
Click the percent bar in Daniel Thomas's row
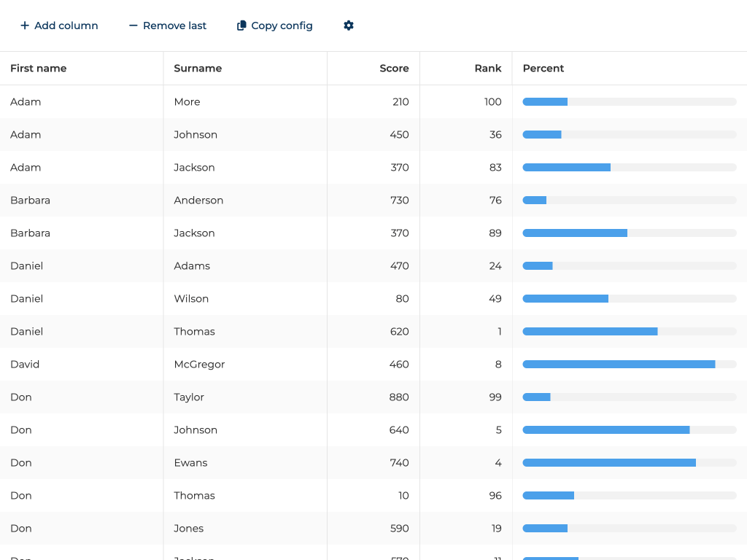pos(629,332)
